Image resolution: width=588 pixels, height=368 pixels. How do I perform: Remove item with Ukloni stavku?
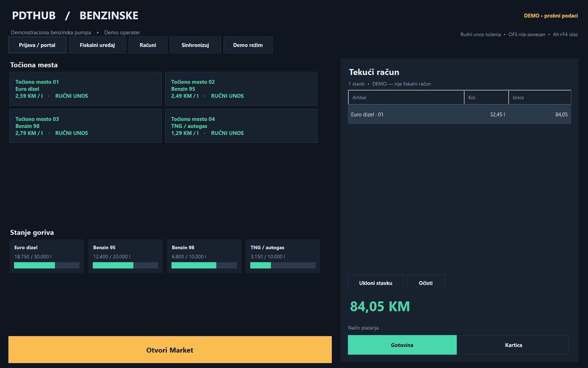point(376,282)
